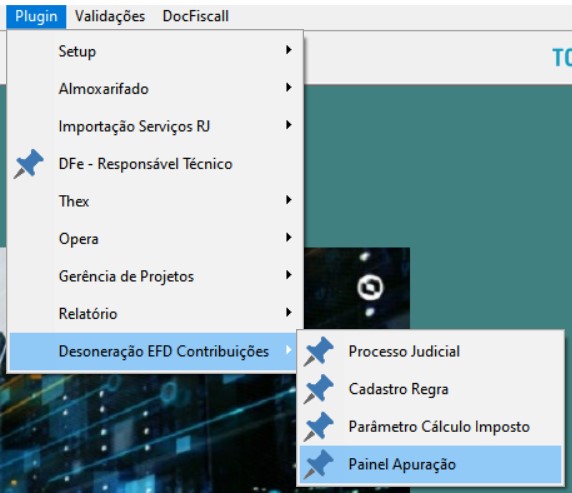Image resolution: width=572 pixels, height=493 pixels.
Task: Click arrow of Desoneração EFD Contribuições
Action: click(x=289, y=350)
